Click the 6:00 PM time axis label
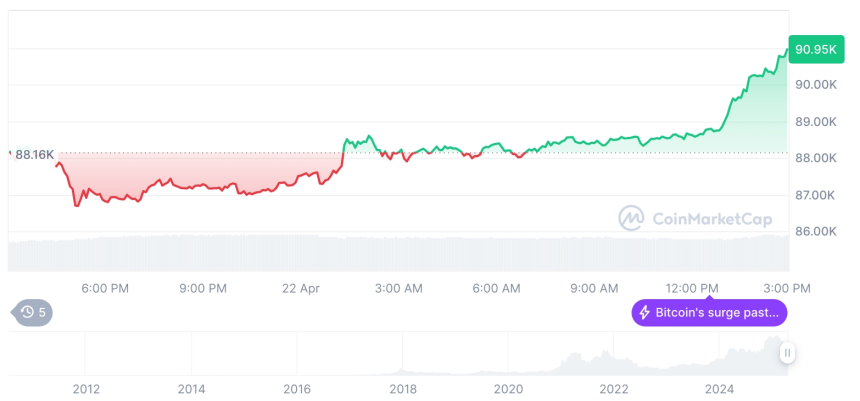The height and width of the screenshot is (401, 860). 105,288
